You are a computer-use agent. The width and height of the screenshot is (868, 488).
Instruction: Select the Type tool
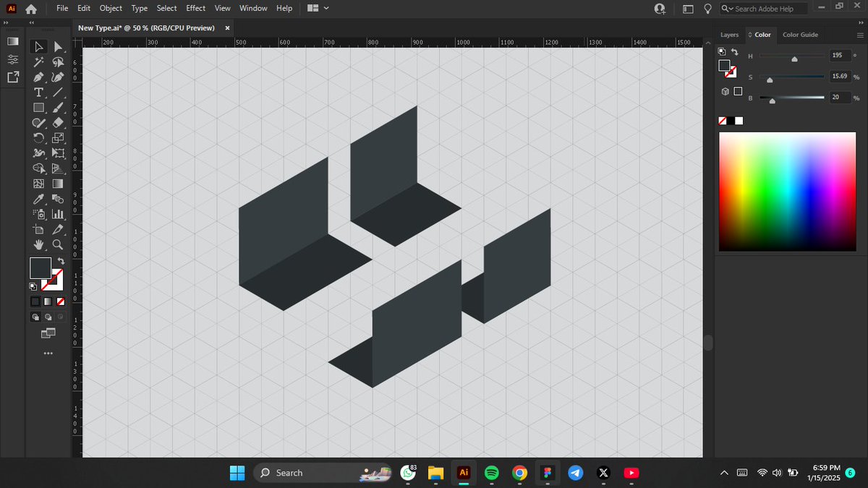pyautogui.click(x=39, y=93)
